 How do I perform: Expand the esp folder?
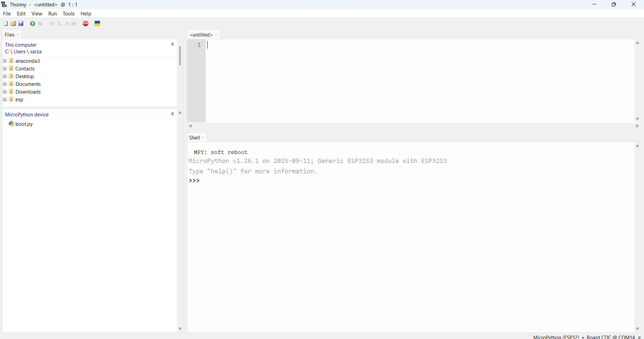[x=5, y=100]
